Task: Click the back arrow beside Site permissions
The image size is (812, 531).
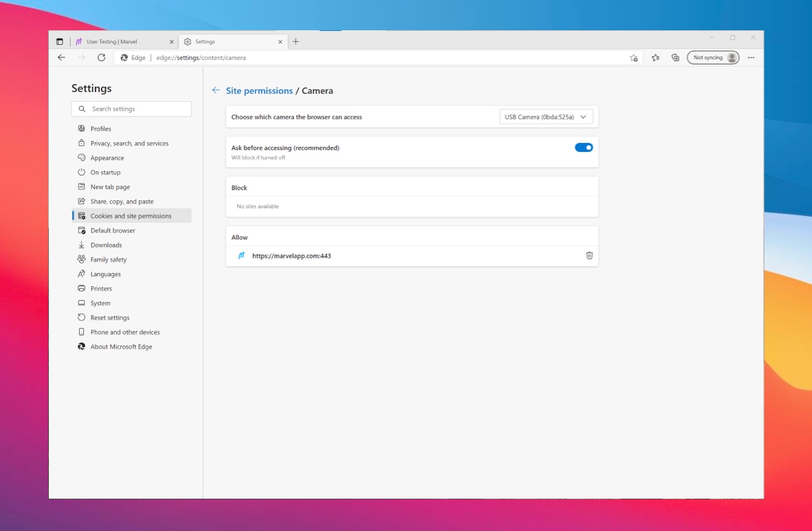Action: pos(216,90)
